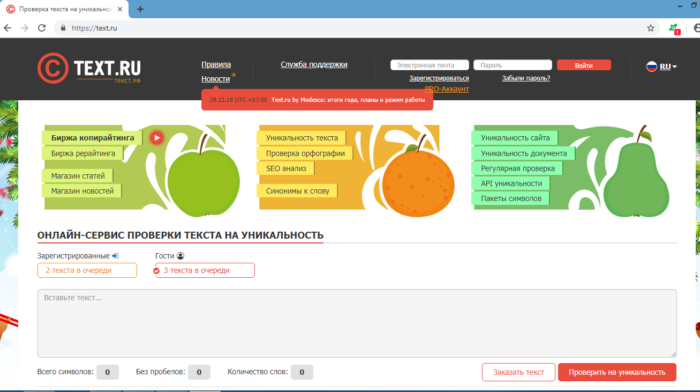
Task: Play the copywriting exchange video button
Action: 156,138
